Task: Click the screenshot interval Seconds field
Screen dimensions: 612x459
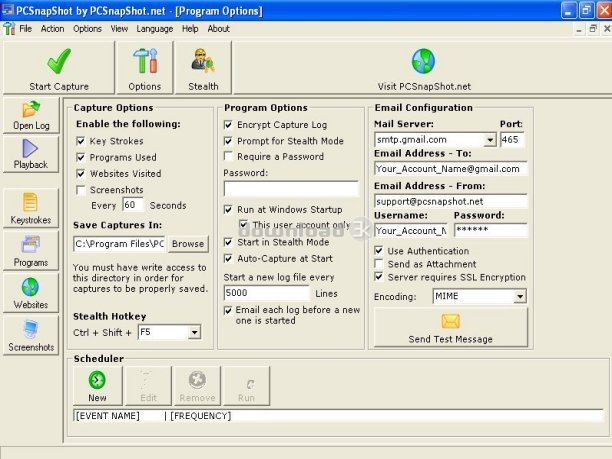Action: tap(133, 205)
